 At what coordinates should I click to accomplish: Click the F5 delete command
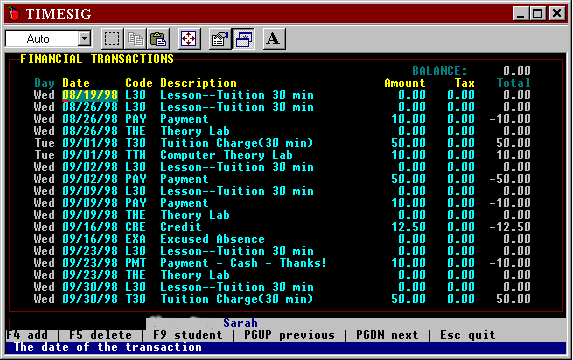[100, 335]
